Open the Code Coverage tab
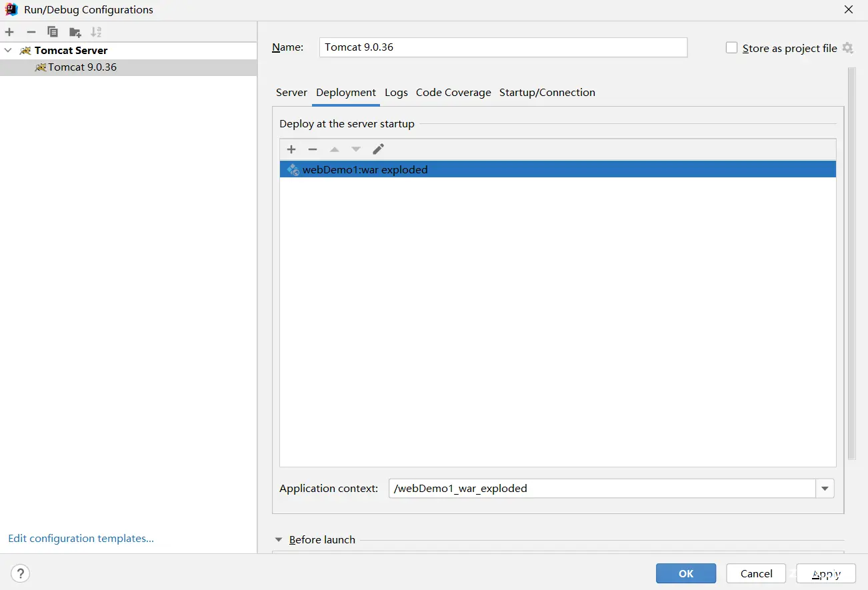This screenshot has width=868, height=590. pyautogui.click(x=453, y=93)
